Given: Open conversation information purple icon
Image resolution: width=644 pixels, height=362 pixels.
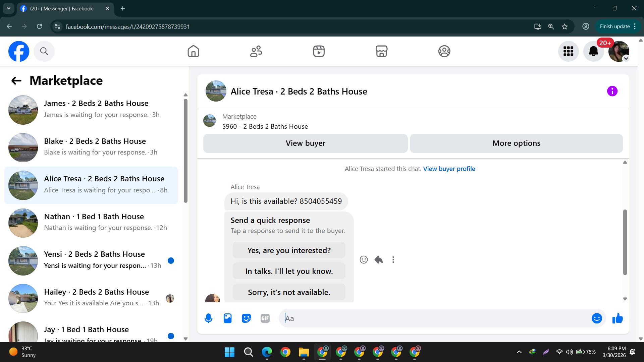Looking at the screenshot, I should tap(612, 91).
